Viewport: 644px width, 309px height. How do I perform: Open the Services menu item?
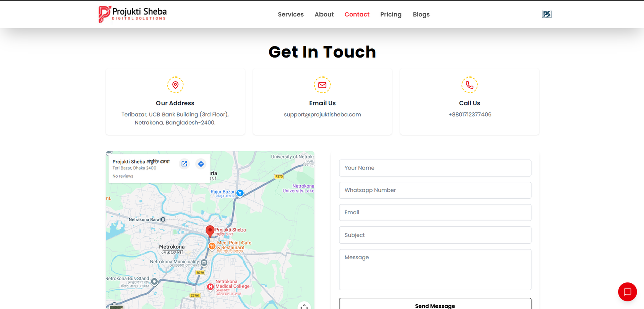click(291, 14)
